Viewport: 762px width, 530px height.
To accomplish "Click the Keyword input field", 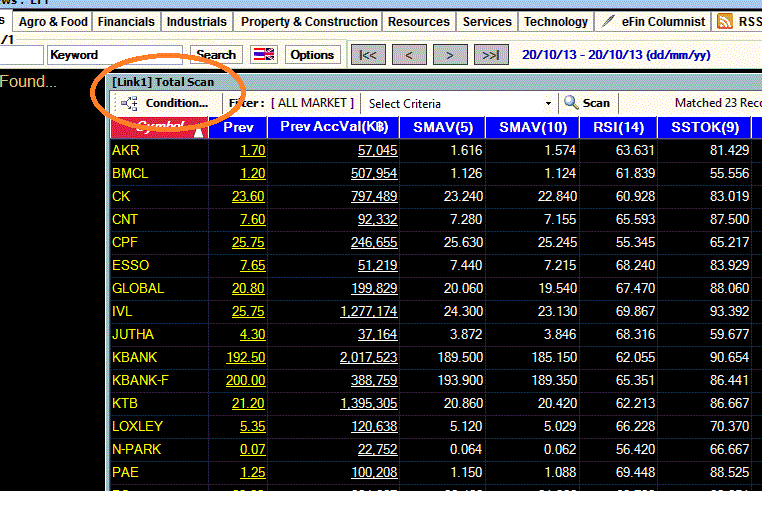I will [115, 55].
